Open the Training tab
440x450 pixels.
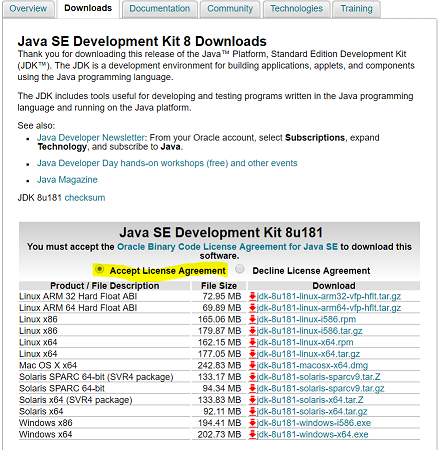pos(356,9)
